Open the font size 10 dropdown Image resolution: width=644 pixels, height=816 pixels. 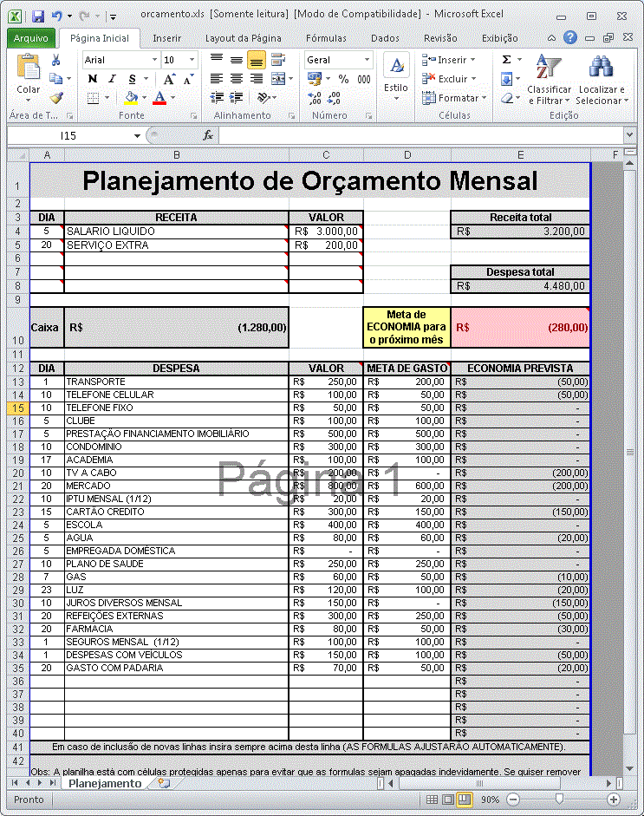tap(192, 60)
